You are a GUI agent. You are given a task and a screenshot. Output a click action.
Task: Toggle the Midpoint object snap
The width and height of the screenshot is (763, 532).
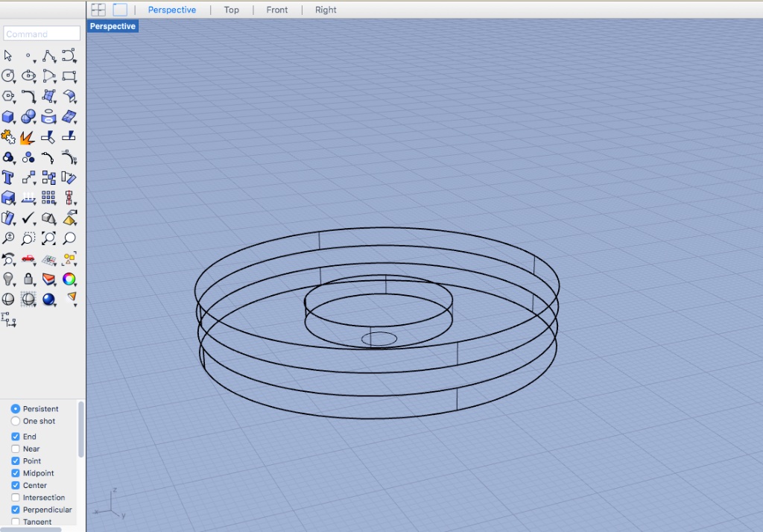tap(16, 473)
